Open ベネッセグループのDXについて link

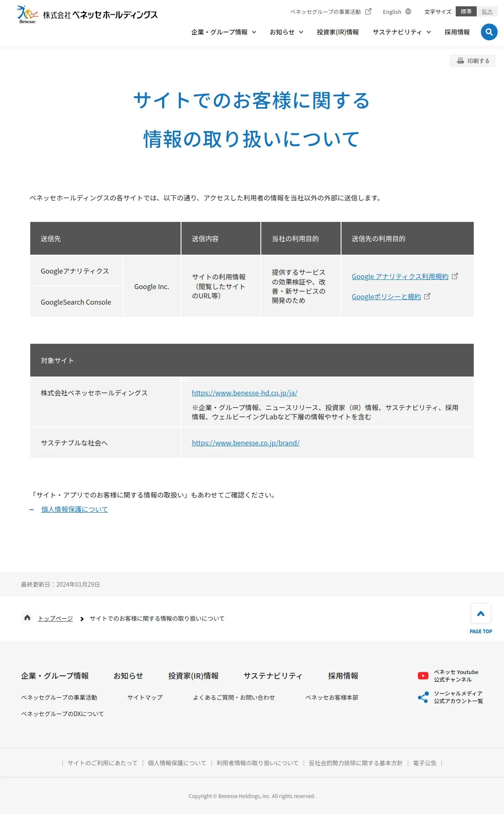click(x=62, y=714)
